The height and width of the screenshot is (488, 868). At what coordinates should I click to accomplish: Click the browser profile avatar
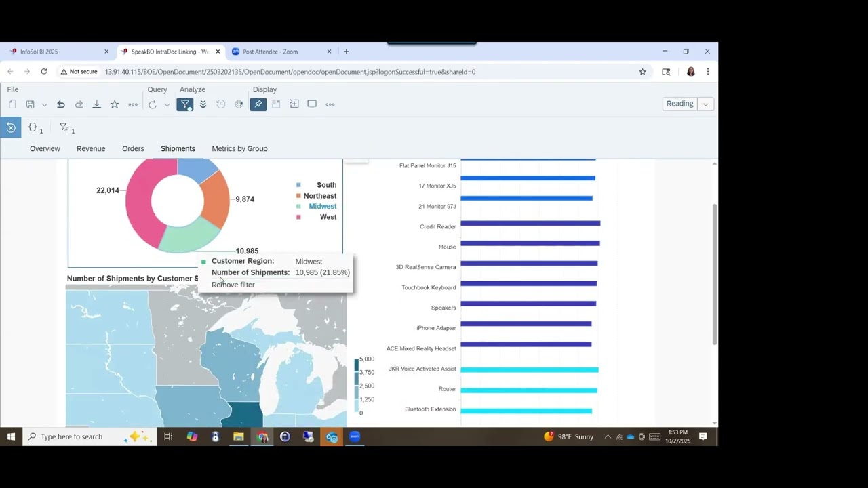(690, 71)
